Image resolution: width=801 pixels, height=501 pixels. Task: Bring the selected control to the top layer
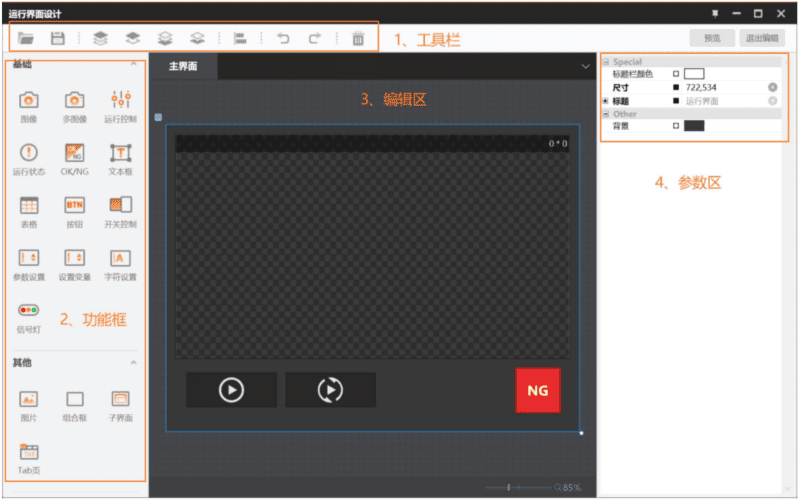coord(101,38)
